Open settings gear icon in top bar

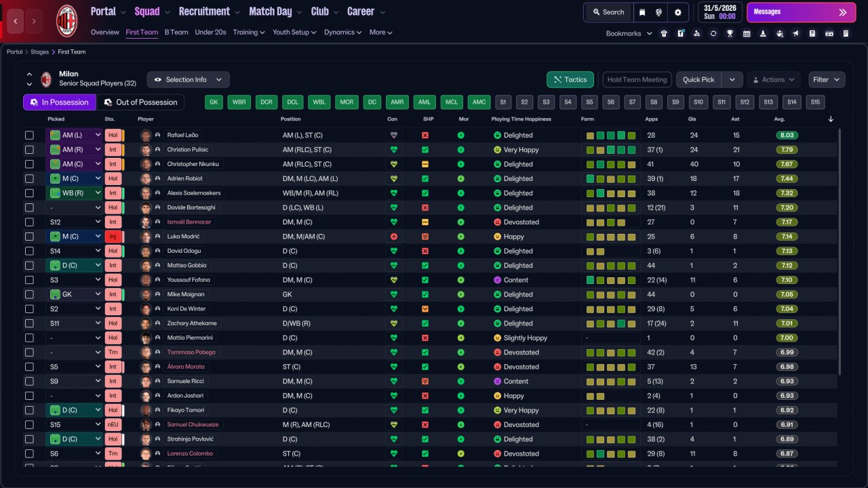pos(677,12)
